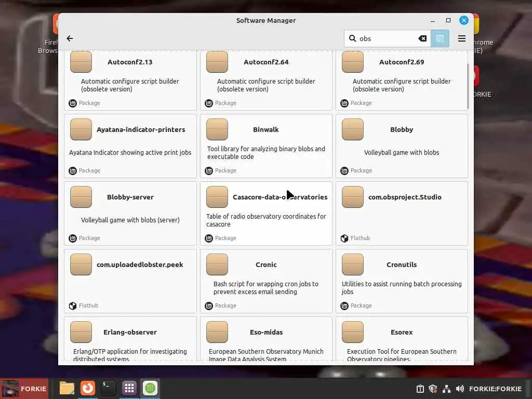Select the Binwalk title text
532x399 pixels.
point(265,129)
